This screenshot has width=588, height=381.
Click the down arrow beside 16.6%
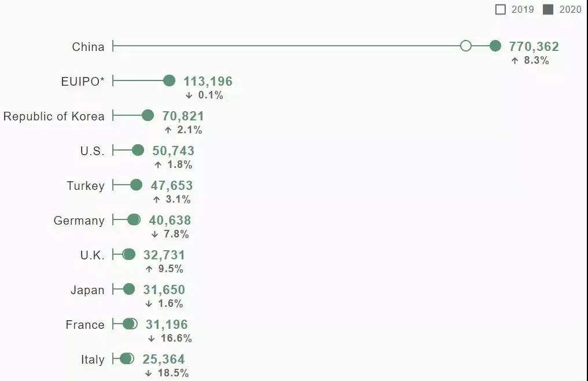(152, 339)
